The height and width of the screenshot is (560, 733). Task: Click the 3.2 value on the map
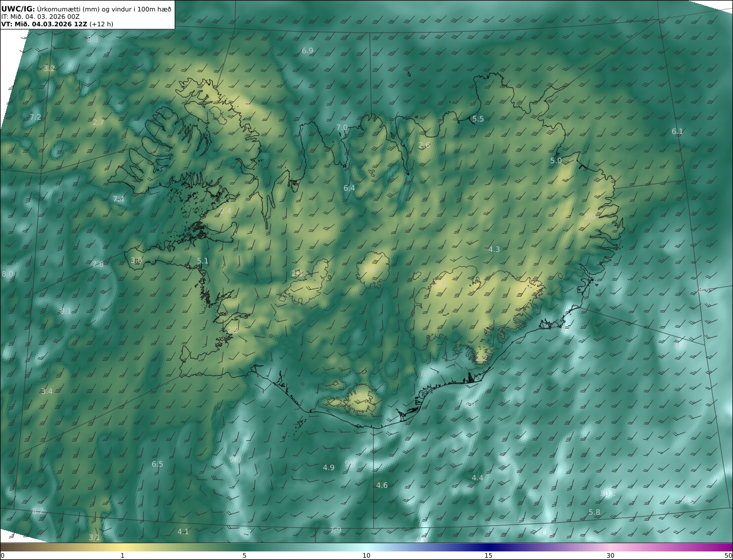(49, 69)
